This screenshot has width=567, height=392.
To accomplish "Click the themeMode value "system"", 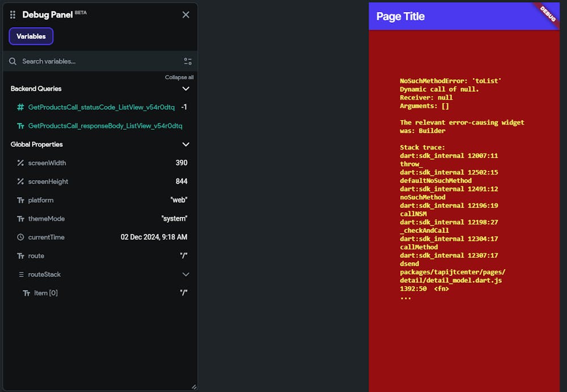I will 174,219.
